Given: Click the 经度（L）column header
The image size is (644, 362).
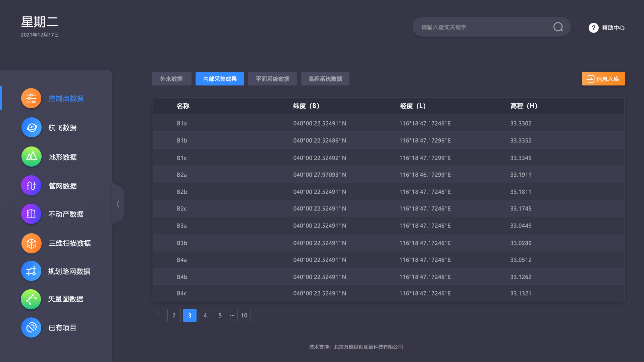Looking at the screenshot, I should [x=413, y=106].
